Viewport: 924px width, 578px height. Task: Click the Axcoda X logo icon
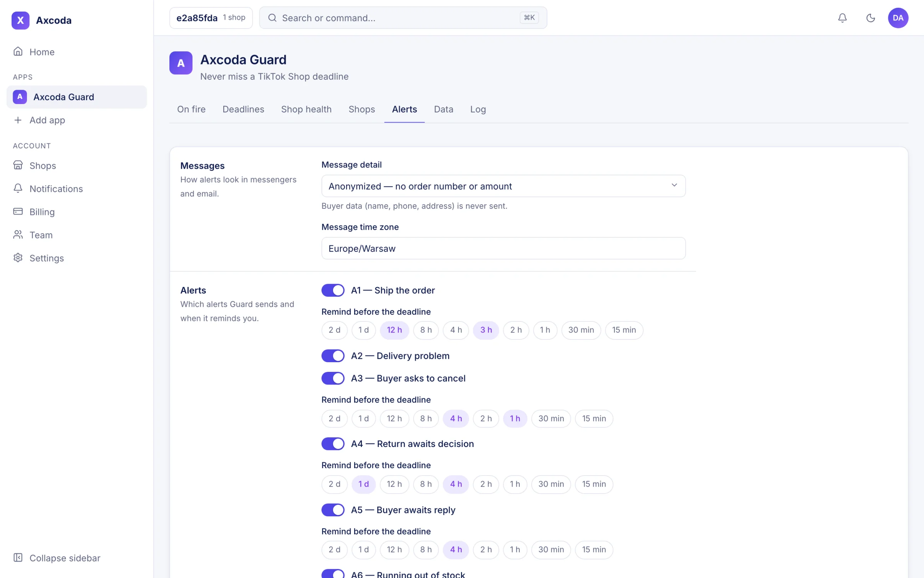20,20
